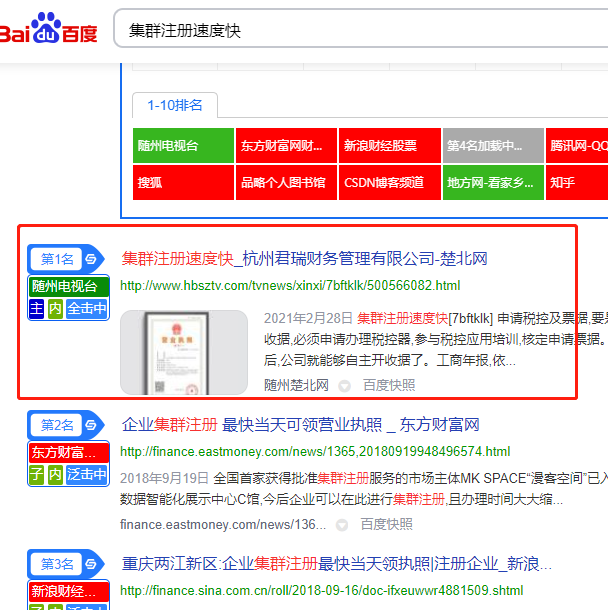Viewport: 608px width, 610px height.
Task: Click the red 东方财富... label under 第2名
Action: 68,452
